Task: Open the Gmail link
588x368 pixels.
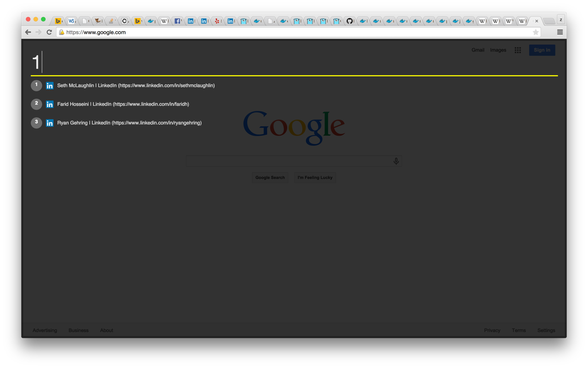Action: (478, 50)
